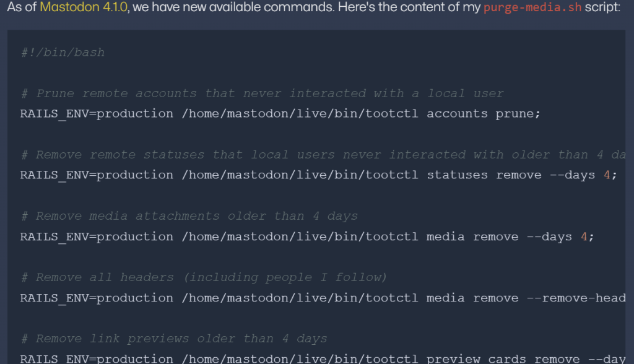Click the orange 4 after statuses remove --days
The image size is (634, 364).
pyautogui.click(x=607, y=175)
